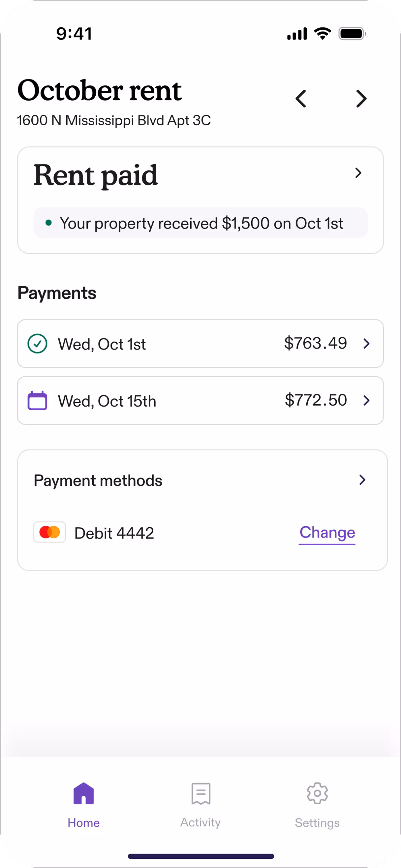
Task: Expand the Rent paid card chevron
Action: (358, 173)
